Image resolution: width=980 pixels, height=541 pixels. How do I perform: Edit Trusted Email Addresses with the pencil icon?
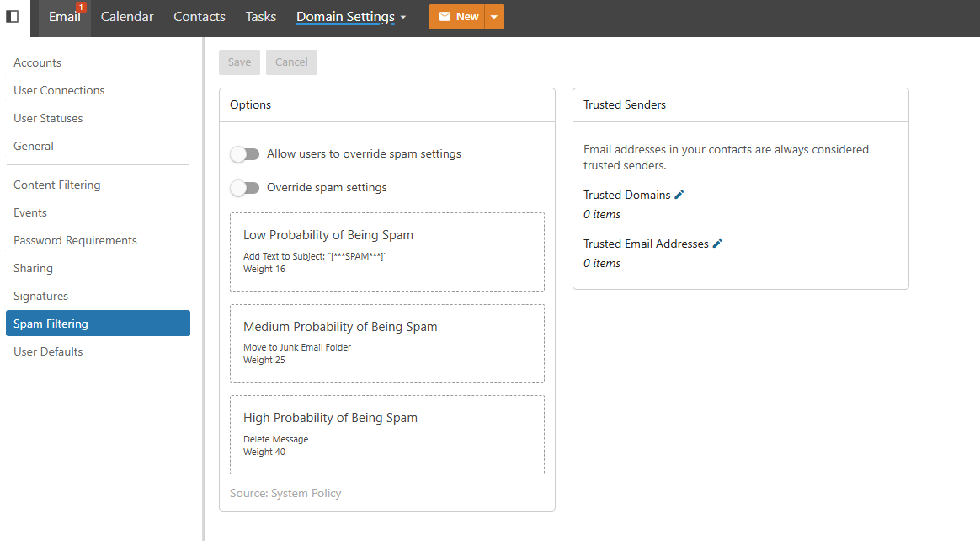coord(717,244)
